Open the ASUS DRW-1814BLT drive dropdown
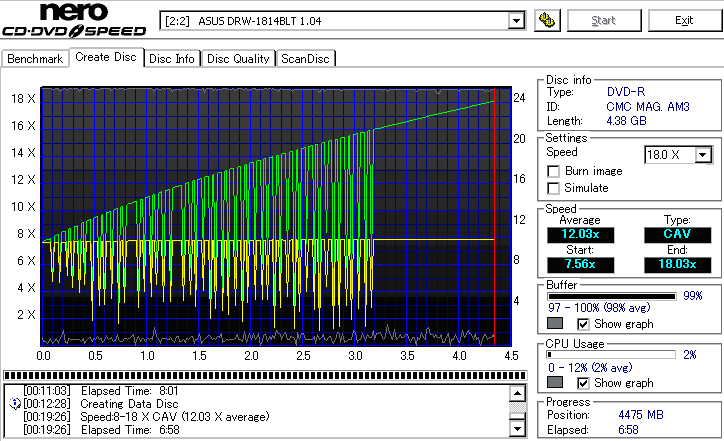The image size is (724, 441). 516,21
